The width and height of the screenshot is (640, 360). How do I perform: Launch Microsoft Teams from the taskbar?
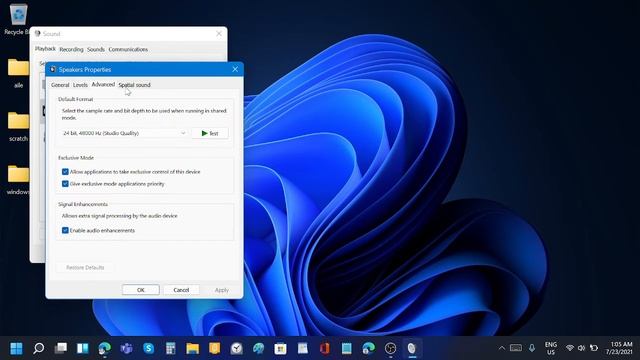point(126,348)
